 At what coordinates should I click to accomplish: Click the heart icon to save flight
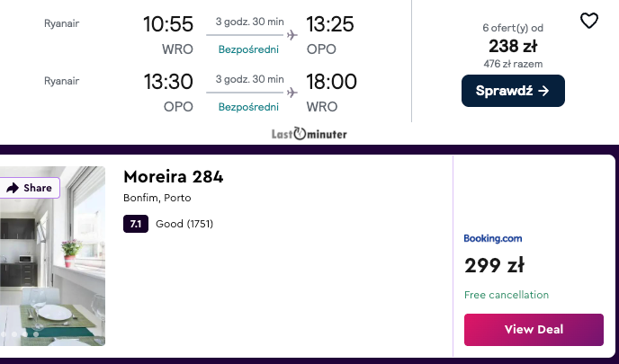pyautogui.click(x=588, y=21)
